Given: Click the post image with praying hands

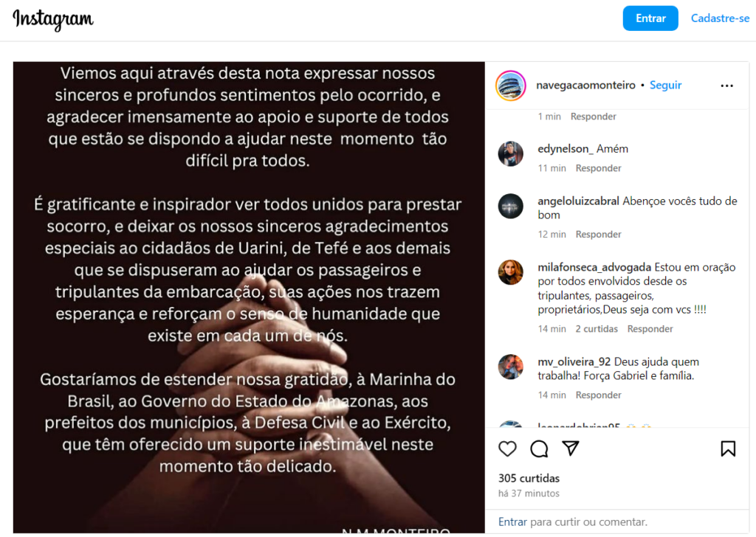Looking at the screenshot, I should click(249, 297).
